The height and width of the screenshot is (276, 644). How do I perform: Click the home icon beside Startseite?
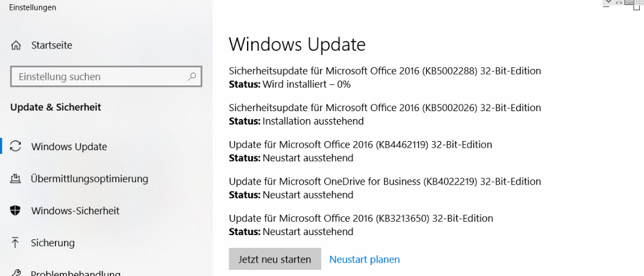tap(16, 46)
